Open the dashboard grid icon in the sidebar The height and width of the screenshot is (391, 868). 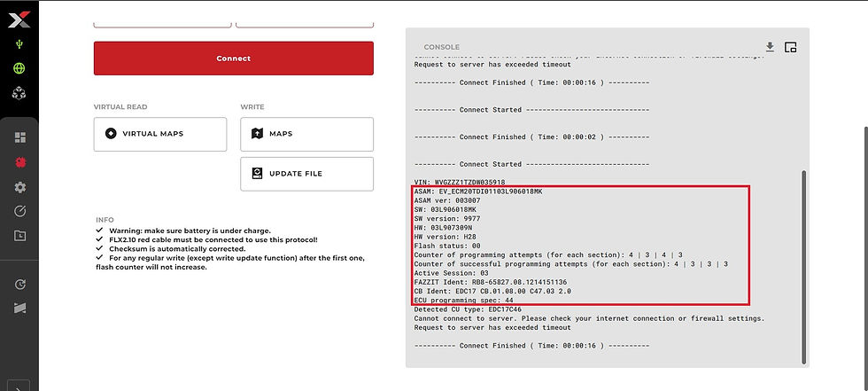(19, 137)
